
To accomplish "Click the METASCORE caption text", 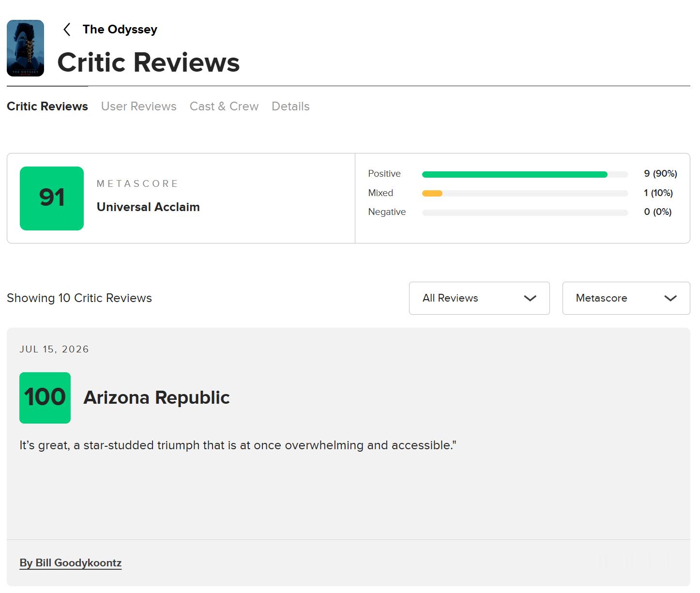I will click(137, 184).
